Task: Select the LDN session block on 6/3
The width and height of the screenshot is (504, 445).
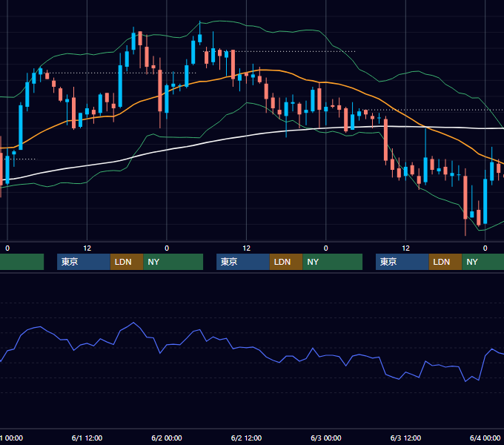Action: pos(445,262)
